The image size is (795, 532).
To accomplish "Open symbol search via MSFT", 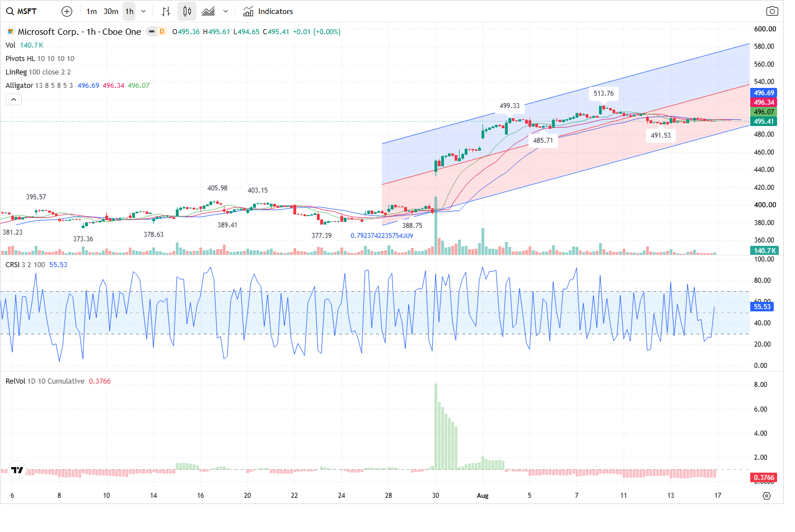I will point(22,11).
